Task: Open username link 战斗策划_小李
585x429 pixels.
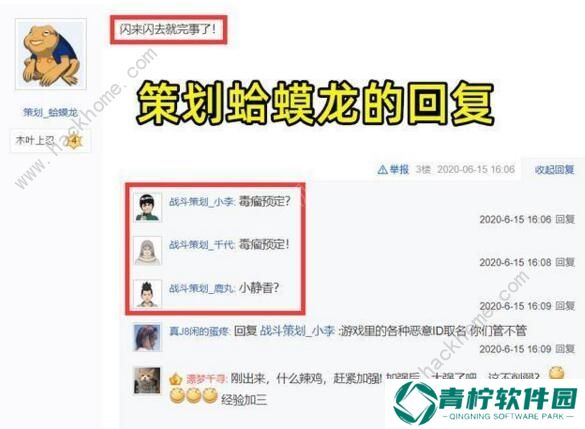Action: click(x=202, y=202)
